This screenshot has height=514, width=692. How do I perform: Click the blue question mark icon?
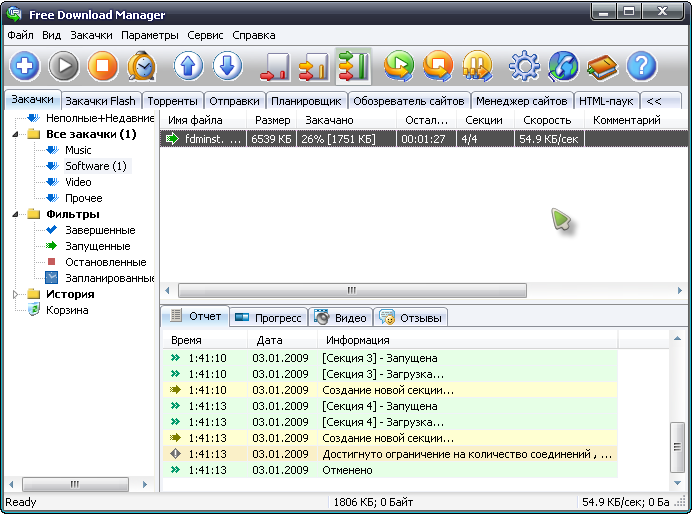click(x=641, y=66)
